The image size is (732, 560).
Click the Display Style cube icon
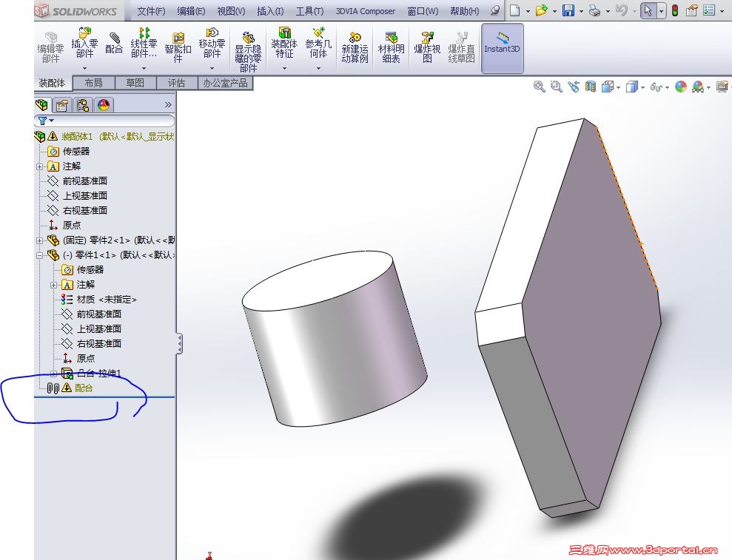click(631, 87)
